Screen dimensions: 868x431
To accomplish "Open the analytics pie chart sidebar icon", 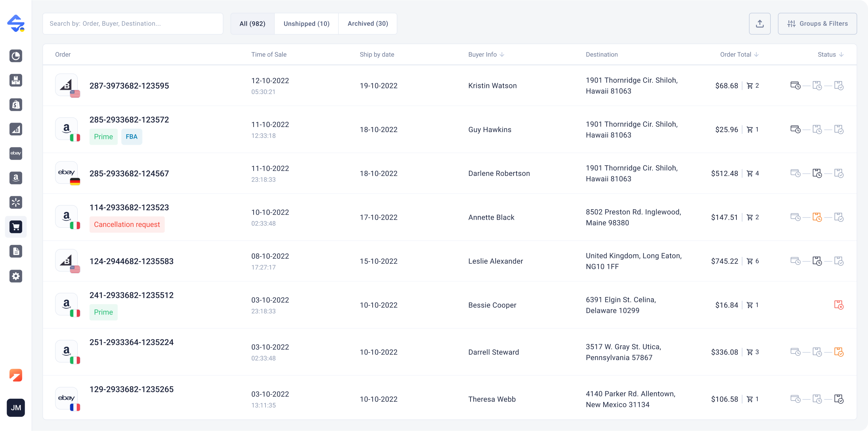I will 16,56.
